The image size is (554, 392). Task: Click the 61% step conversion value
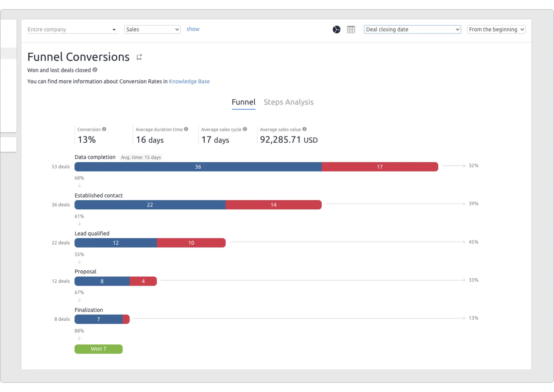point(79,216)
